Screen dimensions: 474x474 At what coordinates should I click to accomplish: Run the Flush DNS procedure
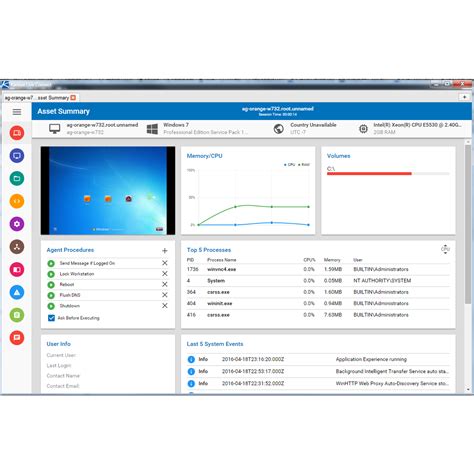51,295
